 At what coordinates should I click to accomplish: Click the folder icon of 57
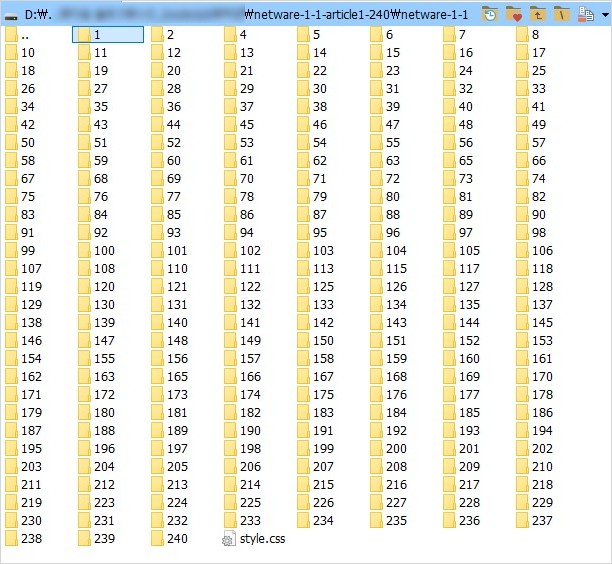[x=522, y=142]
